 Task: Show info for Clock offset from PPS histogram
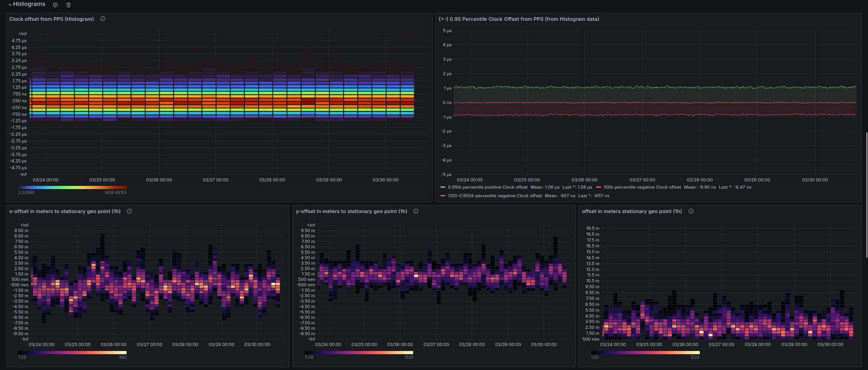click(x=103, y=19)
